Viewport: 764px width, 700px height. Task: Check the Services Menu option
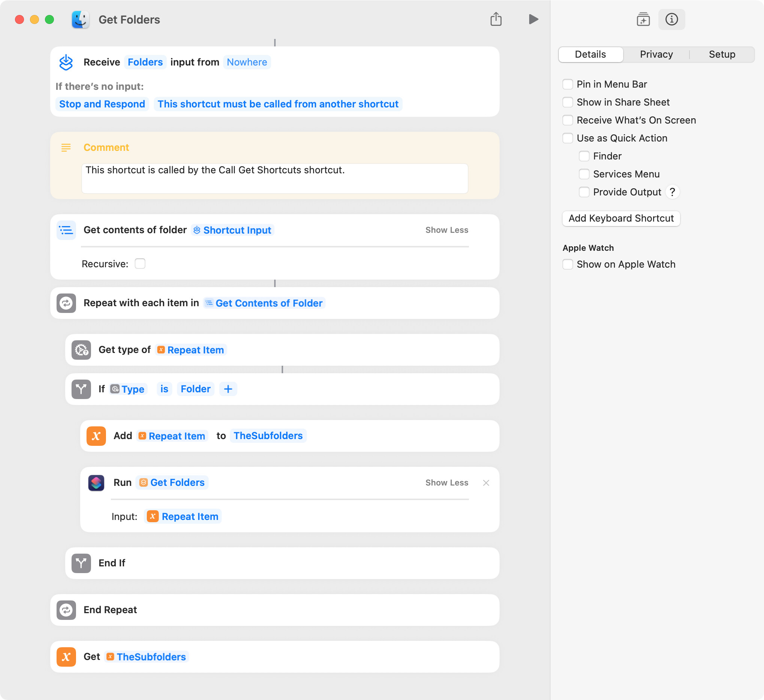(x=584, y=174)
